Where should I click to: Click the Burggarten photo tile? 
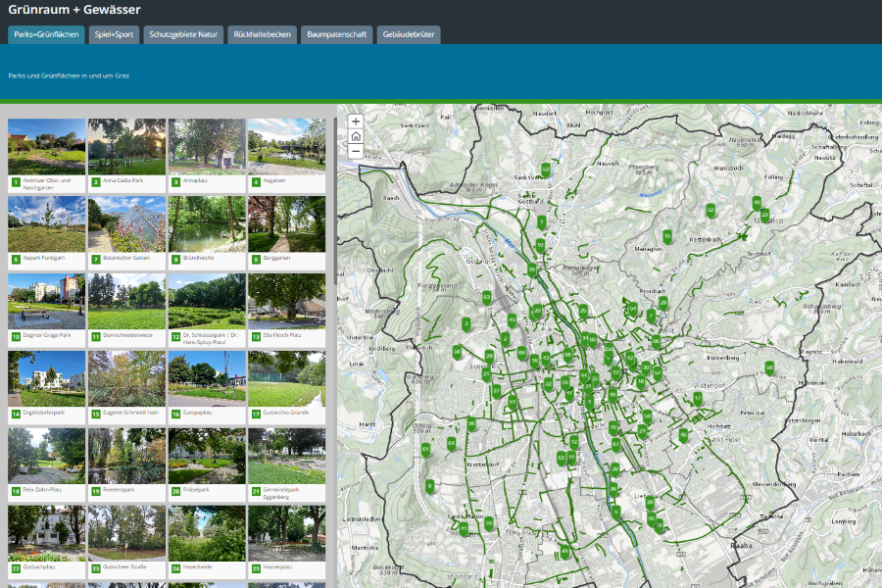(x=286, y=224)
